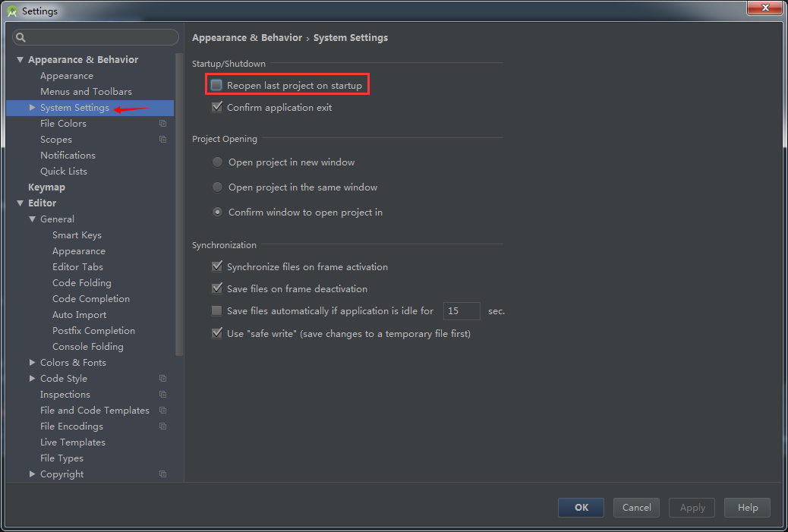Collapse the Editor section arrow
This screenshot has height=532, width=788.
[20, 203]
